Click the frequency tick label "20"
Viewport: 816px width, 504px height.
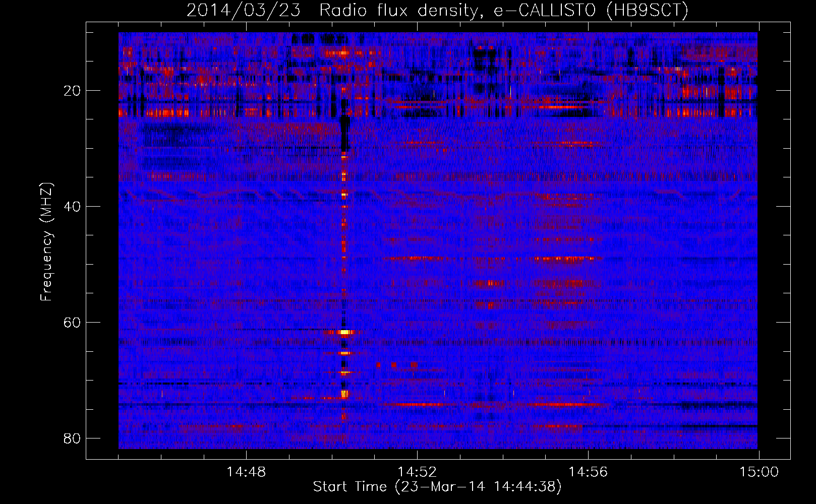click(x=72, y=91)
